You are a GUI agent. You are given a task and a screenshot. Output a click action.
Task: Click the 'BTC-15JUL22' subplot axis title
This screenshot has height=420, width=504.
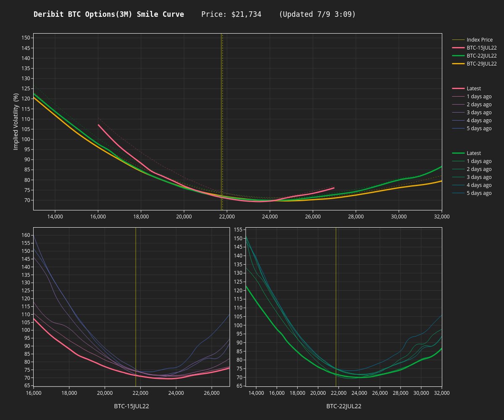point(131,406)
